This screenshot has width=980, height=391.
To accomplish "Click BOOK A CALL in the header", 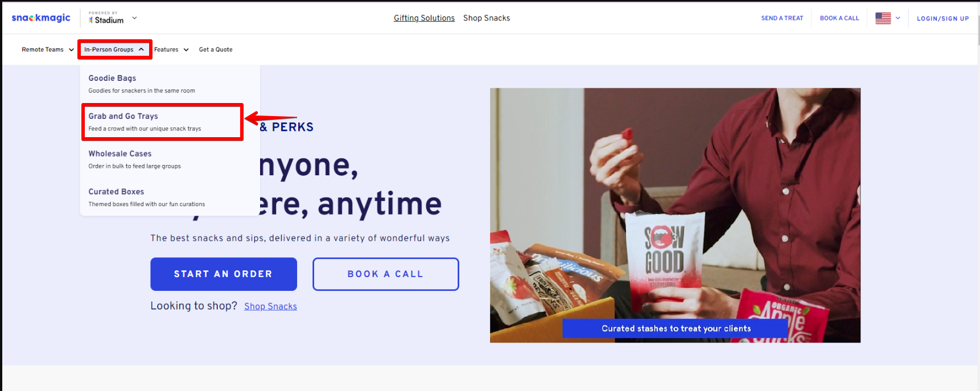I will point(839,18).
